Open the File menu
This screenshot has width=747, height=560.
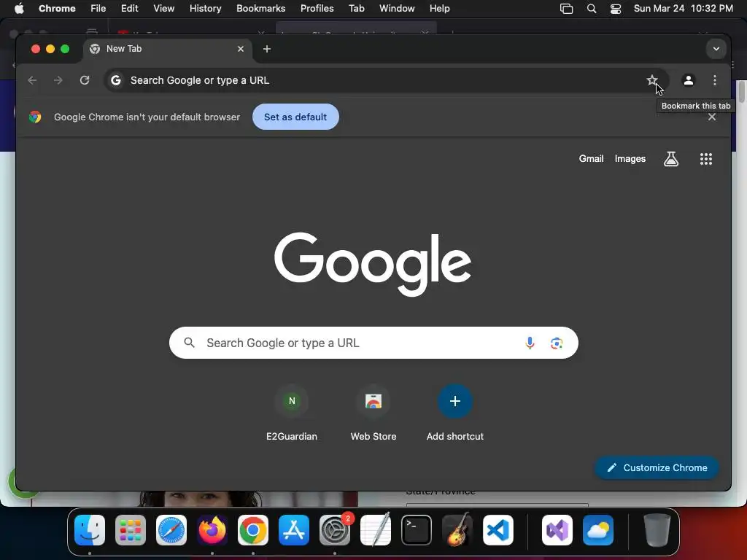point(98,8)
